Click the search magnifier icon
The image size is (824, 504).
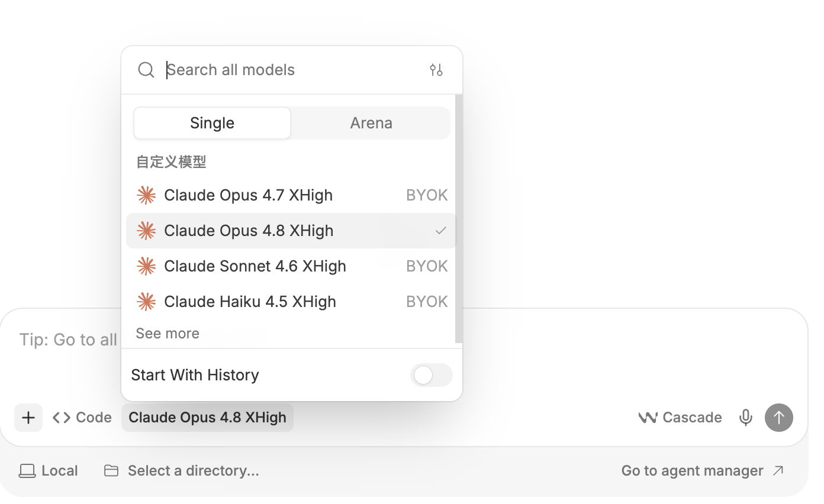146,70
